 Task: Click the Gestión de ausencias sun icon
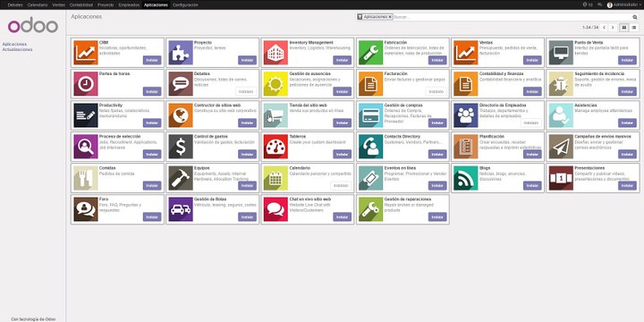(x=275, y=84)
